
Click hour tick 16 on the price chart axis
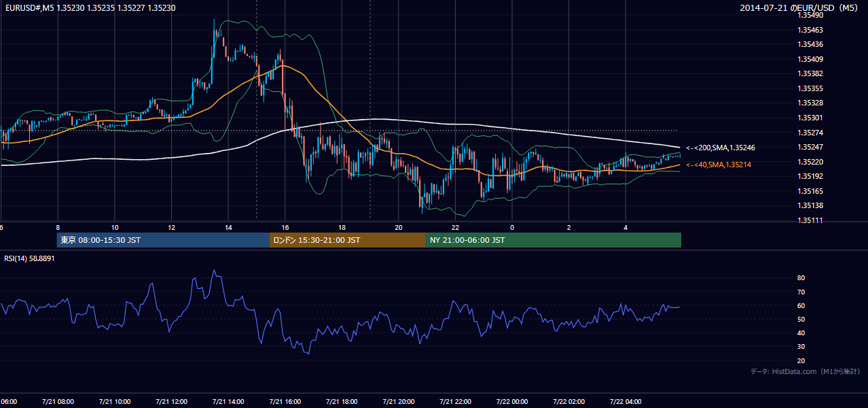[x=285, y=227]
